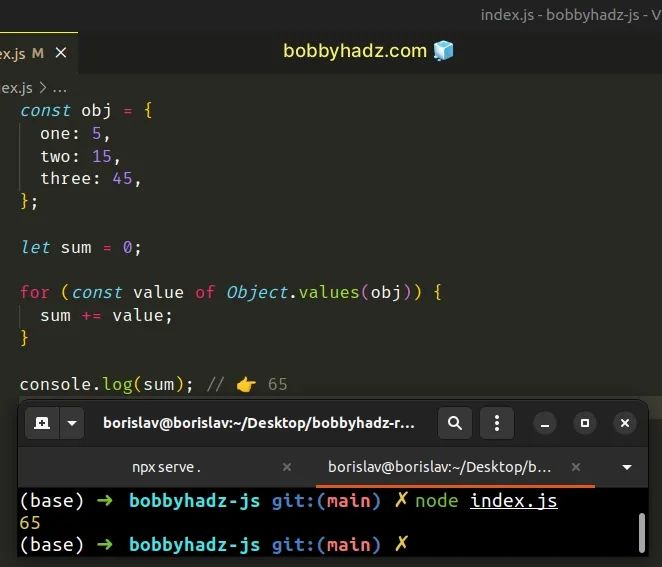Click the 'let sum = 0;' line
Image resolution: width=662 pixels, height=567 pixels.
[x=81, y=247]
